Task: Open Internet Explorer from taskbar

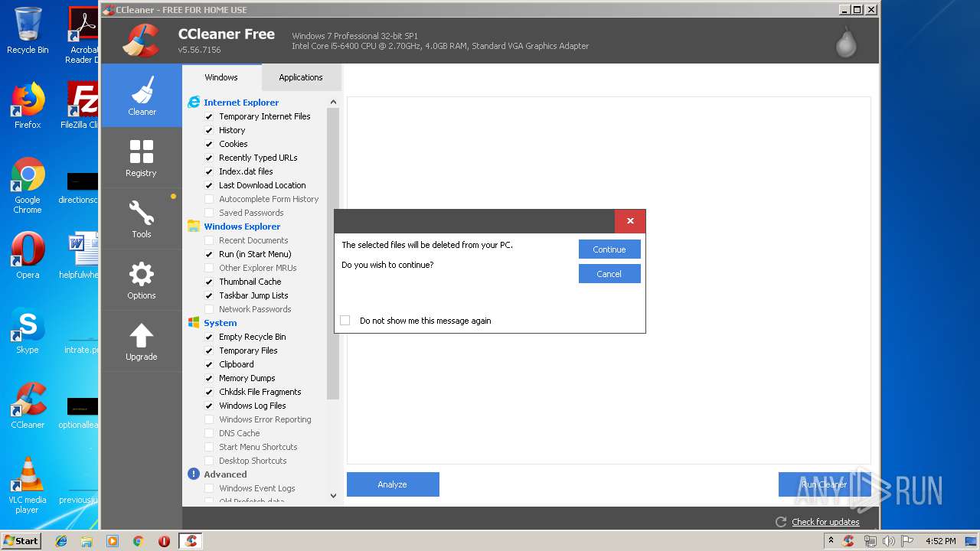Action: tap(61, 541)
